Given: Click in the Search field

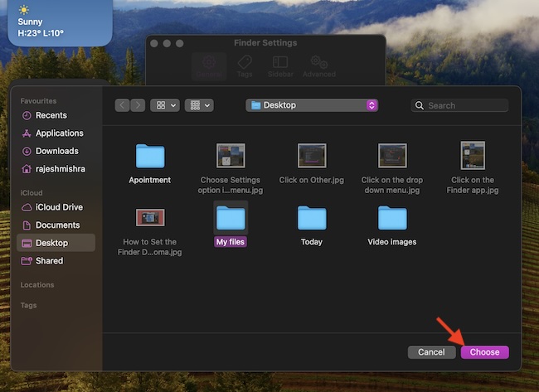Looking at the screenshot, I should point(460,105).
